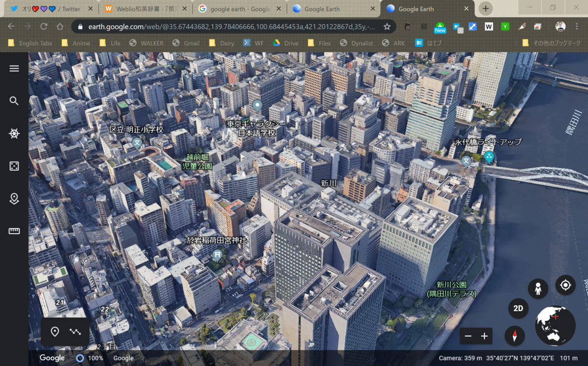Close the active Google Earth tab
Screen dimensions: 588x366
tap(466, 9)
